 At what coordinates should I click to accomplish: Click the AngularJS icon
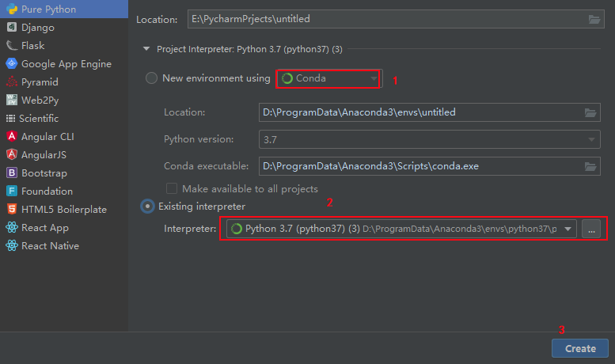tap(12, 154)
